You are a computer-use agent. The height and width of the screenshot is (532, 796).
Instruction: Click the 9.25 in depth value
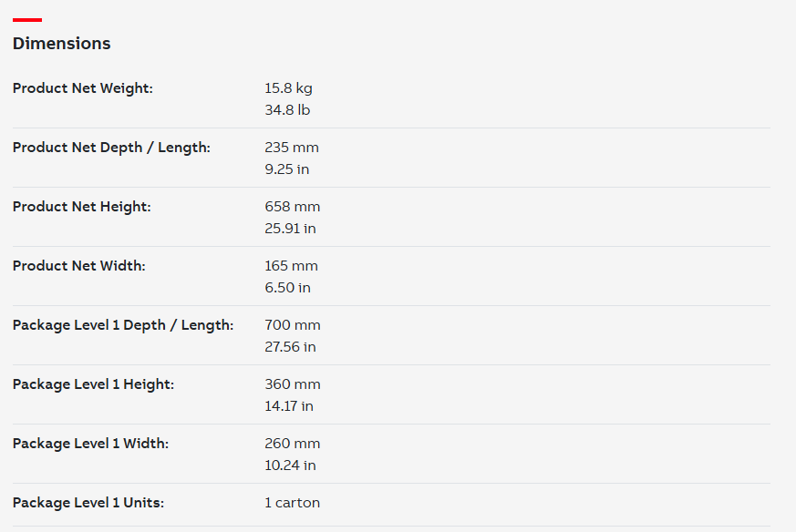[x=287, y=169]
